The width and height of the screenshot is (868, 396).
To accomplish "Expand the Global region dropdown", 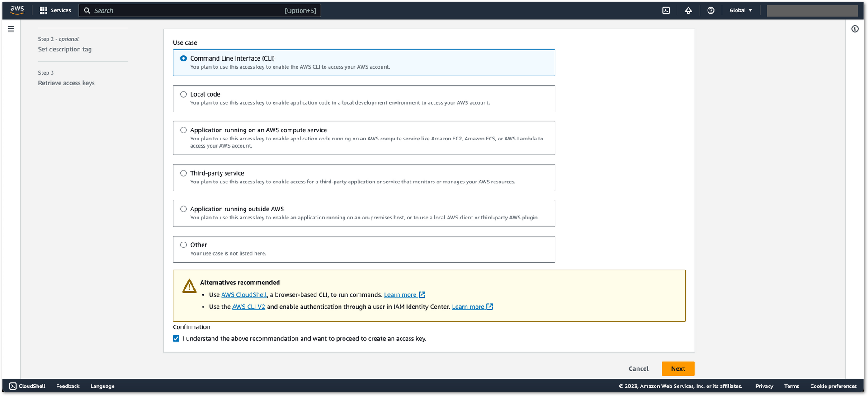I will (x=741, y=10).
